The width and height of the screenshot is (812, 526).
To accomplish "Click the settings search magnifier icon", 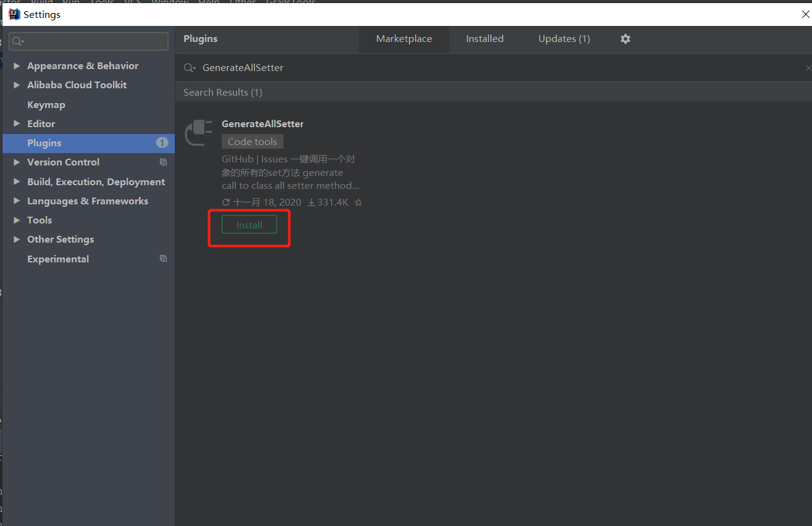I will coord(18,41).
